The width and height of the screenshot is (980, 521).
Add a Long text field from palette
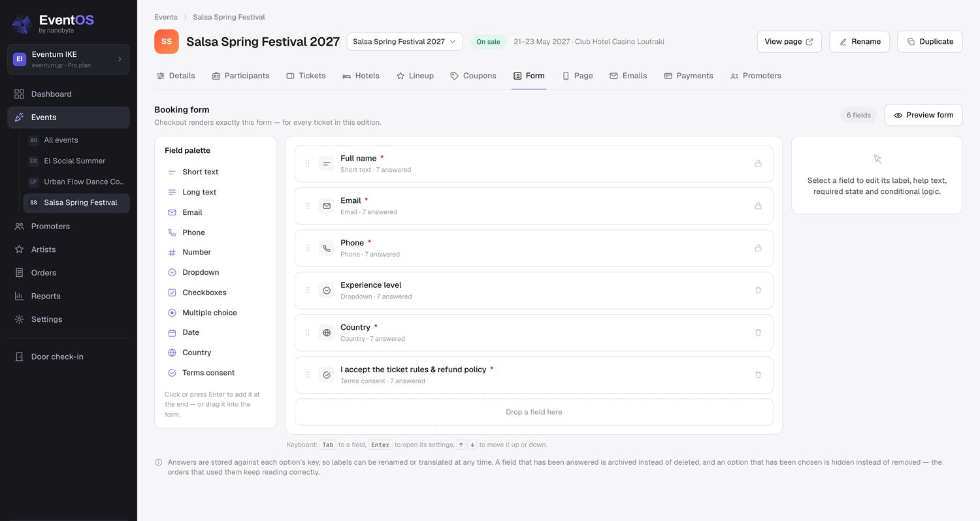216,193
